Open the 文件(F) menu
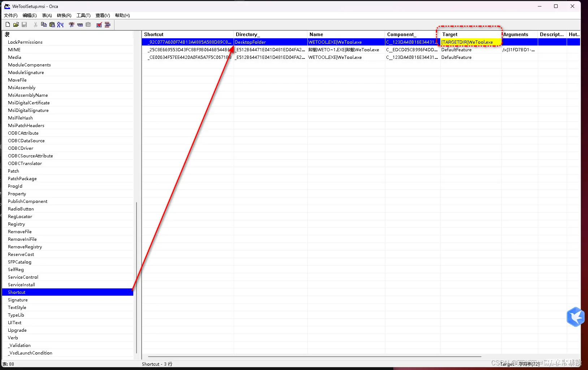This screenshot has height=370, width=588. pos(11,15)
